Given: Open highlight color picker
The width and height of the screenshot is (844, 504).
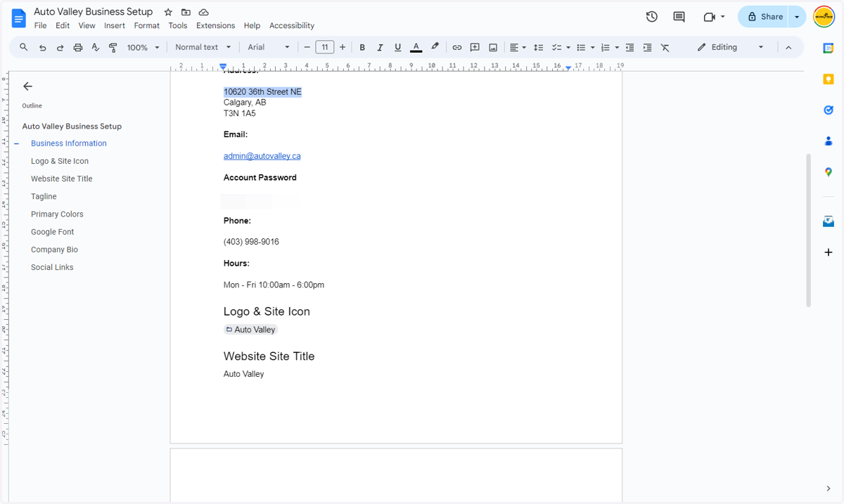Looking at the screenshot, I should 435,47.
